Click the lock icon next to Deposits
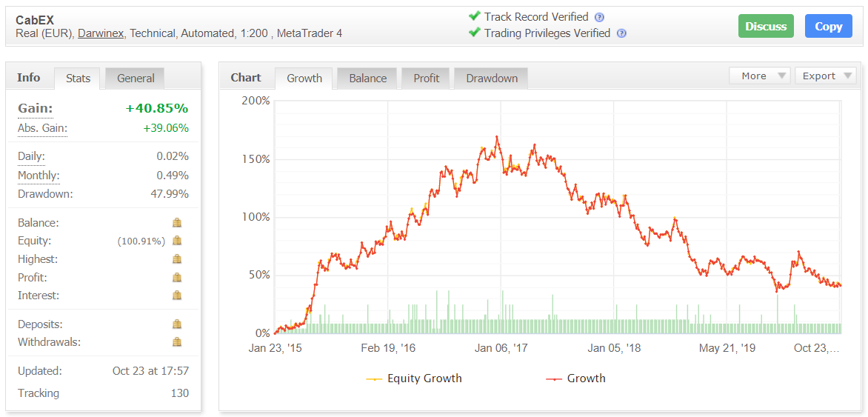 click(177, 324)
